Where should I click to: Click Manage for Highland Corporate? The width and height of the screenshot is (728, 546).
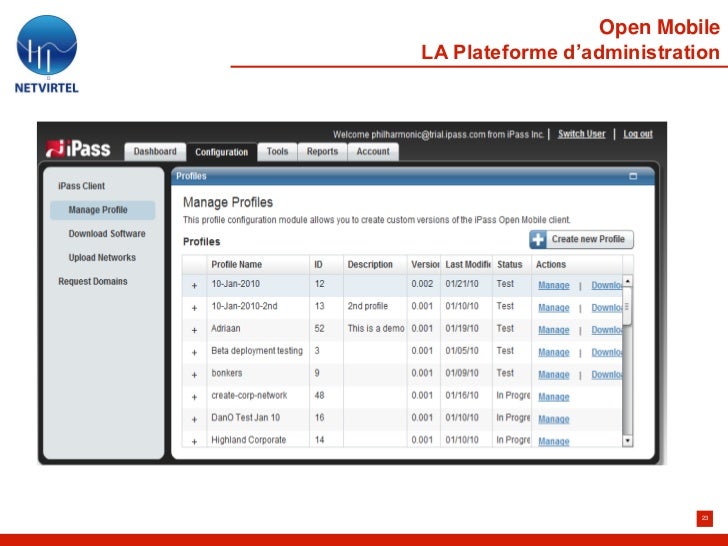pos(554,441)
